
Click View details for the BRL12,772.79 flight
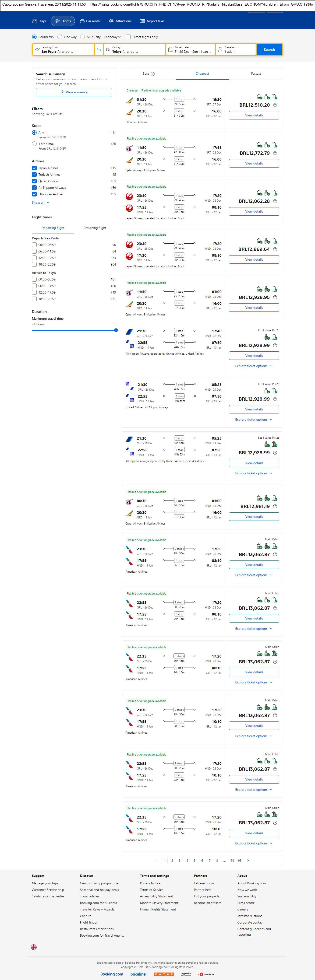point(254,163)
